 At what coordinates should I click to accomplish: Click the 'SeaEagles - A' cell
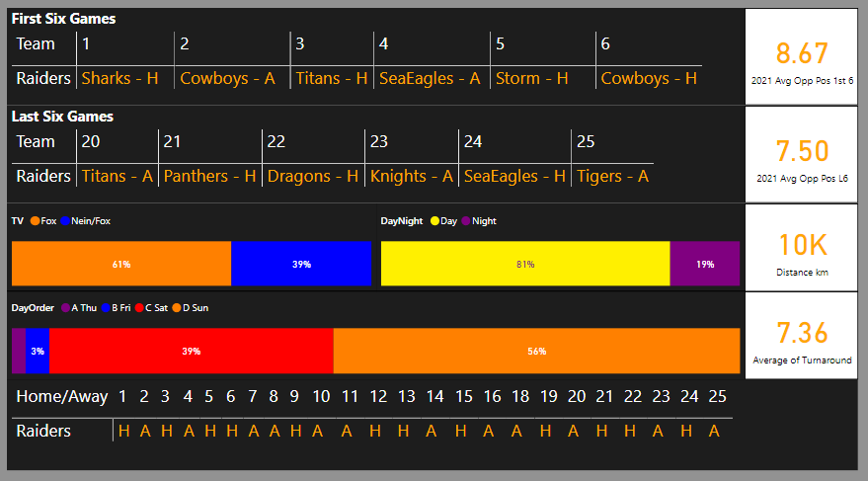[430, 78]
